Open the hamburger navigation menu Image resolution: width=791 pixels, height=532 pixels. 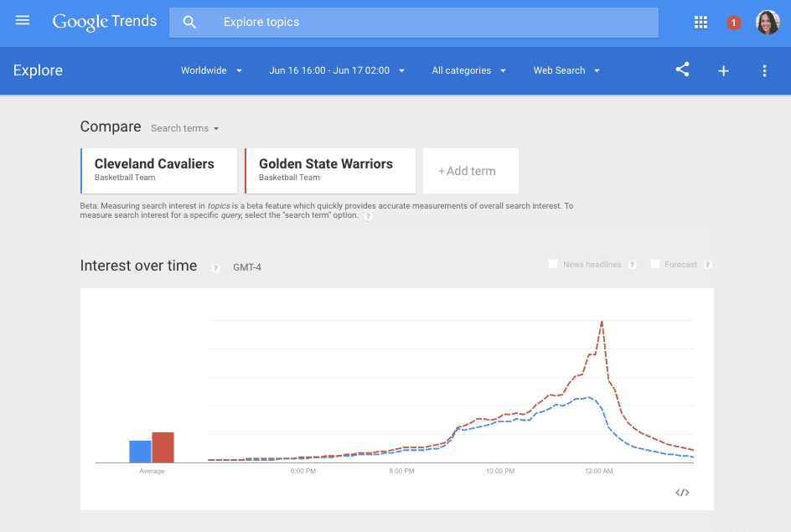[23, 21]
